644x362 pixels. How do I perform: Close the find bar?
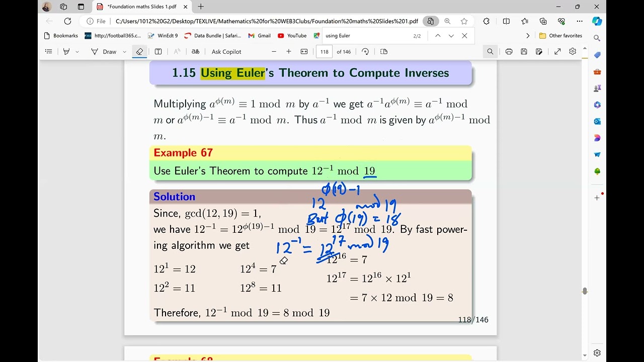pyautogui.click(x=464, y=36)
